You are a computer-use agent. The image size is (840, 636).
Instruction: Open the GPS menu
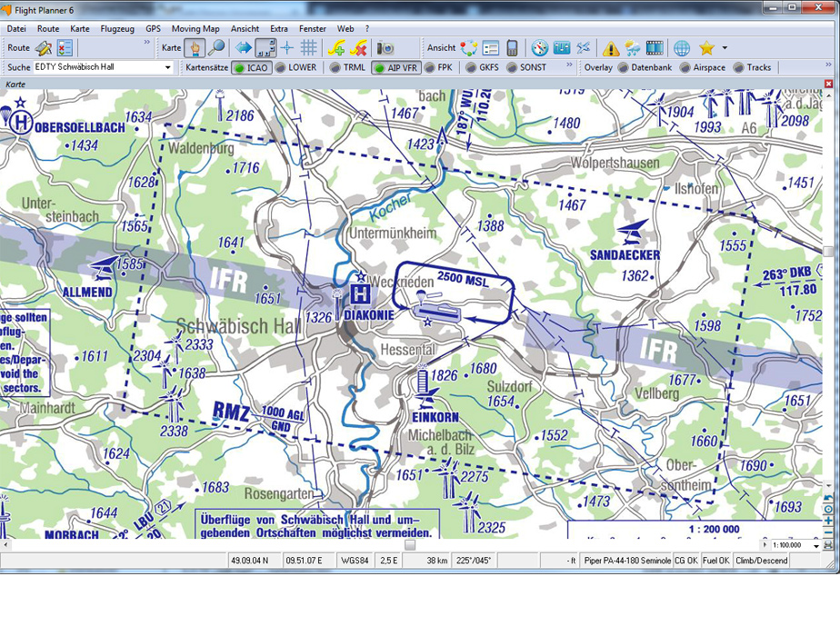coord(154,29)
